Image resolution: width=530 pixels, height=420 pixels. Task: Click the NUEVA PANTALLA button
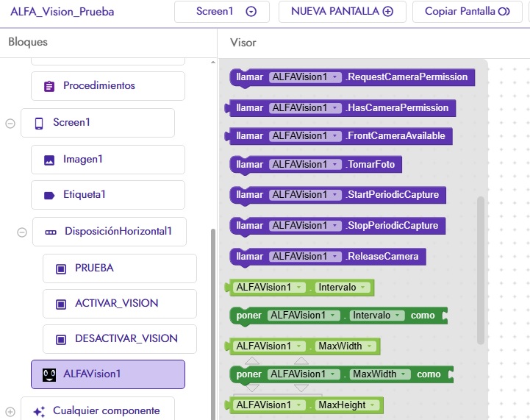pyautogui.click(x=342, y=12)
